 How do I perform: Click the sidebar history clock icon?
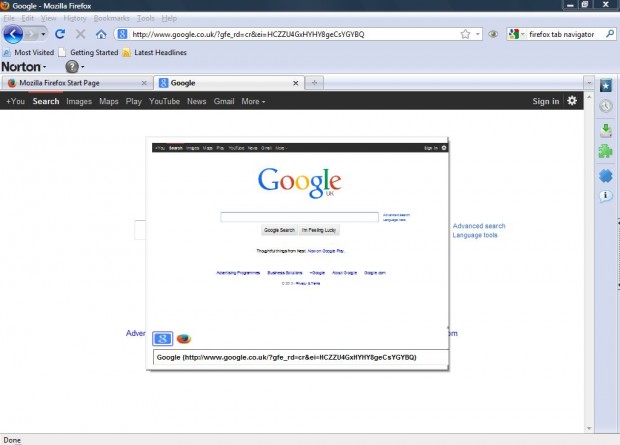pos(606,106)
